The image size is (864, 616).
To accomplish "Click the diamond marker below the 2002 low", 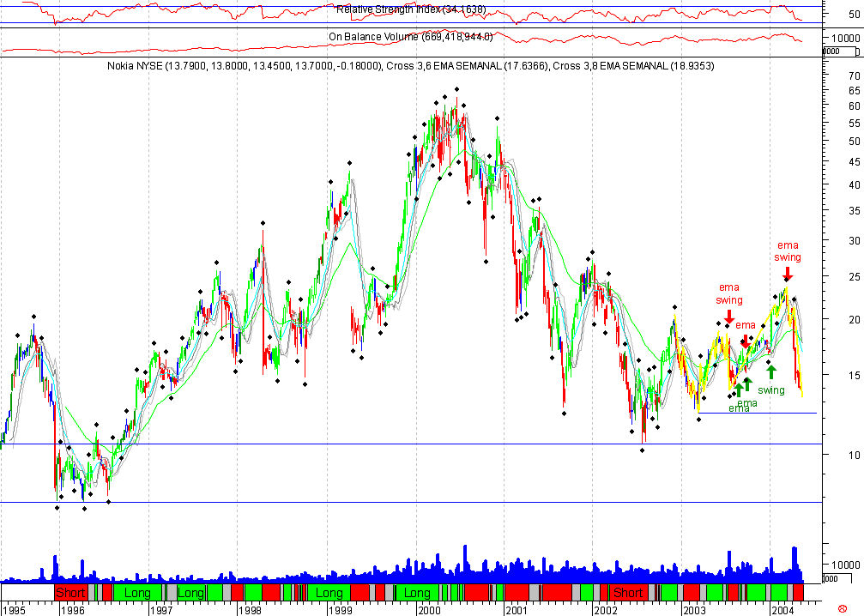I will (641, 449).
